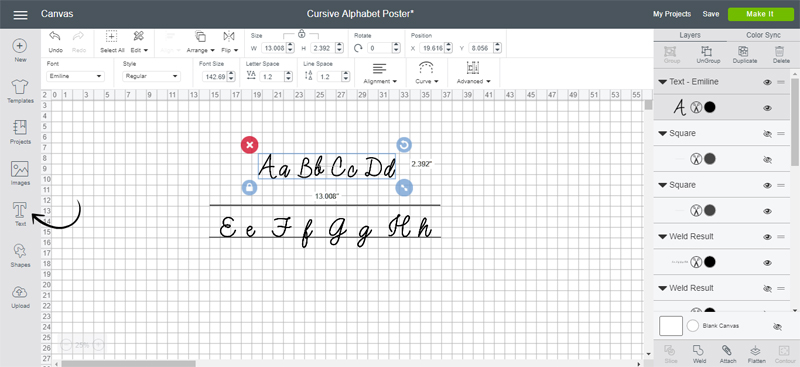
Task: Show the second hidden Weld Result group
Action: tap(767, 288)
